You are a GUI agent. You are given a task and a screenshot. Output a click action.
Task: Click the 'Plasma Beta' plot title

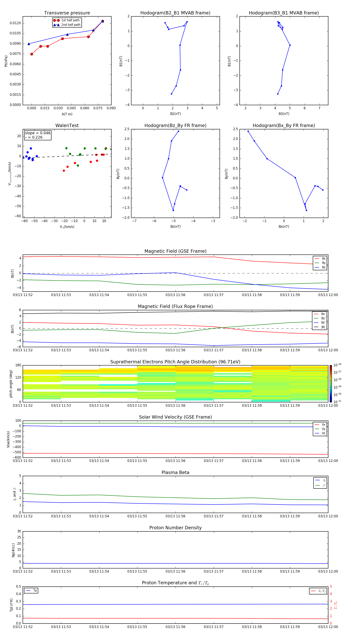point(175,473)
